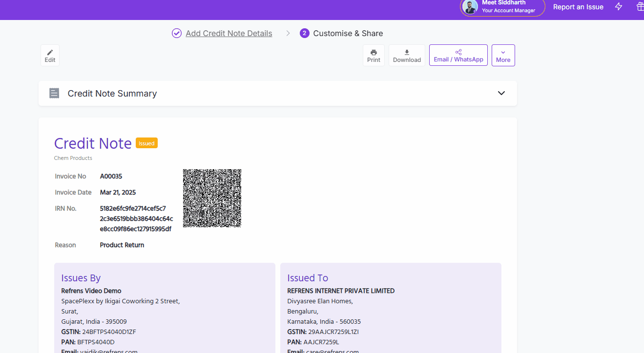Click the credit note QR code
The width and height of the screenshot is (644, 353).
212,198
